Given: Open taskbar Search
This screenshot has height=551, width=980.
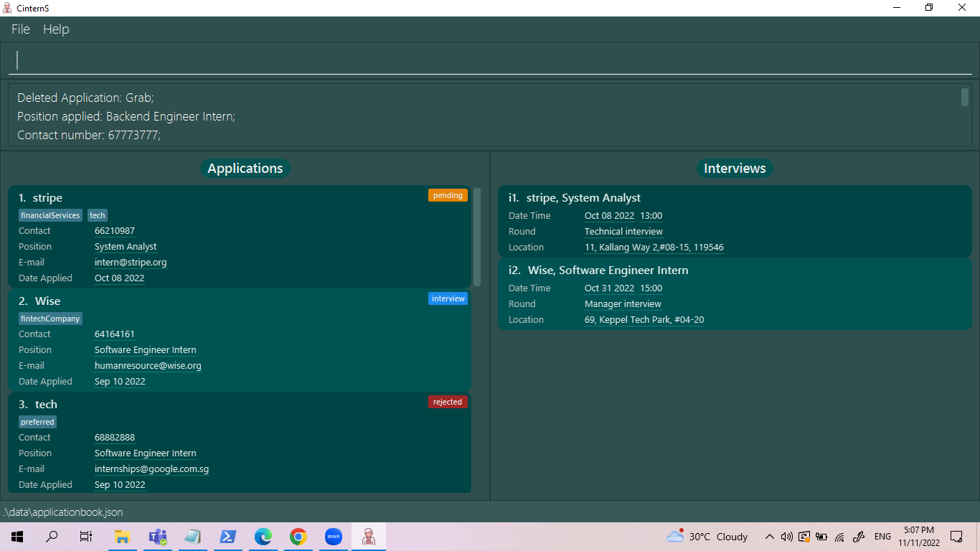Looking at the screenshot, I should [x=52, y=537].
